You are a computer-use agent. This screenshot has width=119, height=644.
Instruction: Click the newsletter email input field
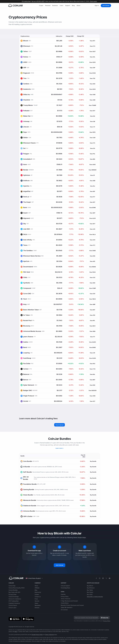tap(86, 618)
